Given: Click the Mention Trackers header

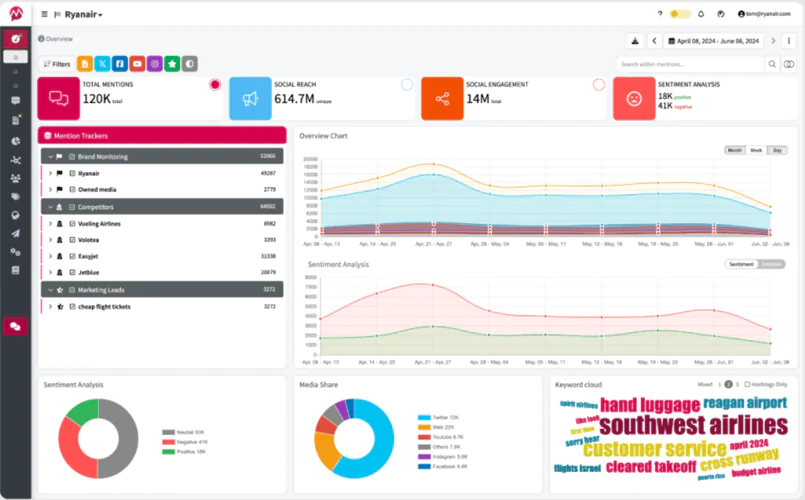Looking at the screenshot, I should pyautogui.click(x=162, y=136).
